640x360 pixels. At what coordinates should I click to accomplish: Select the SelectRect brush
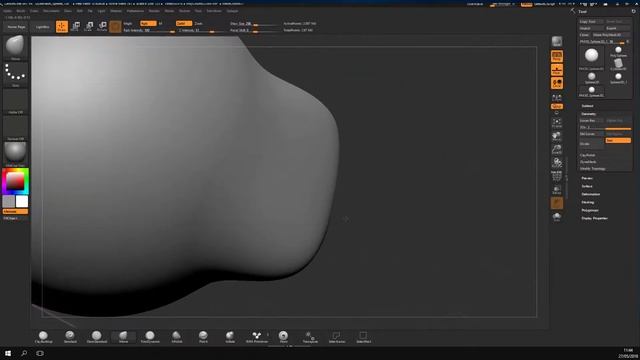pos(363,337)
